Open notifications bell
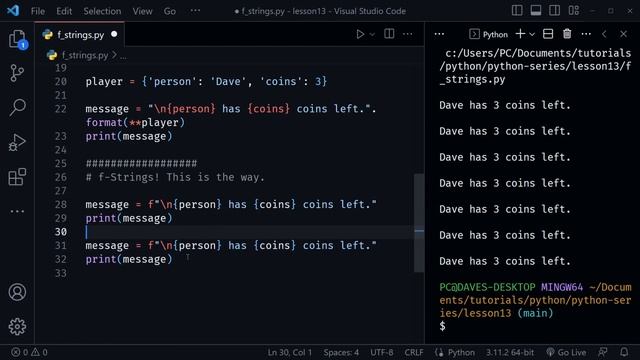Viewport: 640px width, 360px height. [x=624, y=352]
